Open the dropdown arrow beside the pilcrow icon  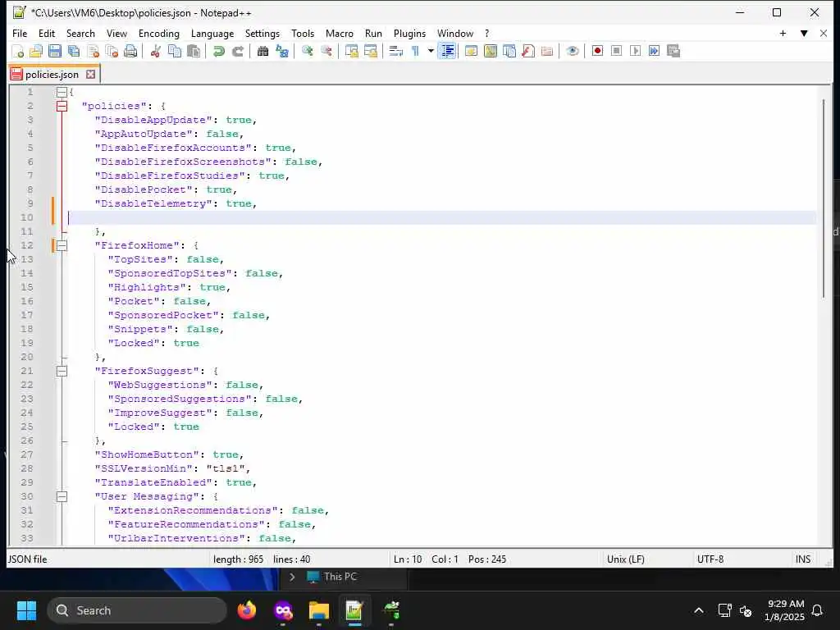pos(431,51)
